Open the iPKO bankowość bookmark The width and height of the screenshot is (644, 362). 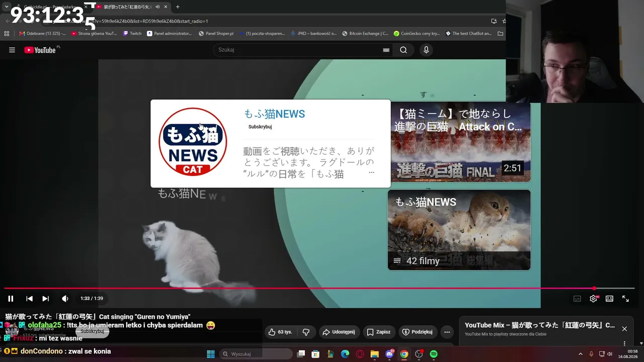313,34
